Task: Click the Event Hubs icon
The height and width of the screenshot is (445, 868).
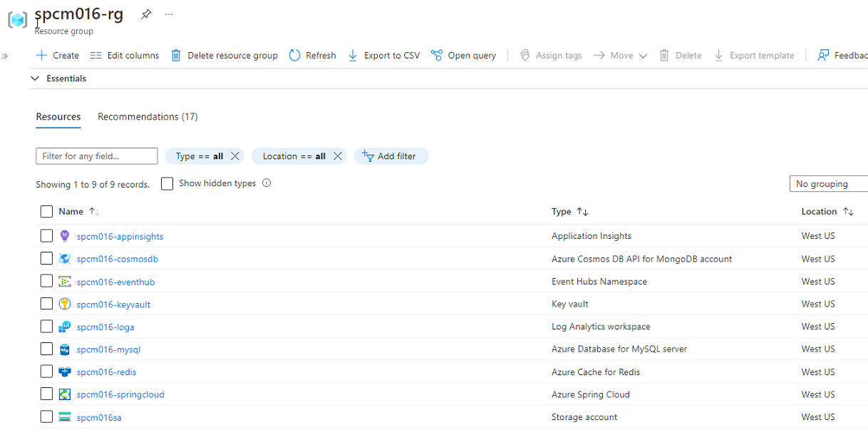Action: [65, 282]
